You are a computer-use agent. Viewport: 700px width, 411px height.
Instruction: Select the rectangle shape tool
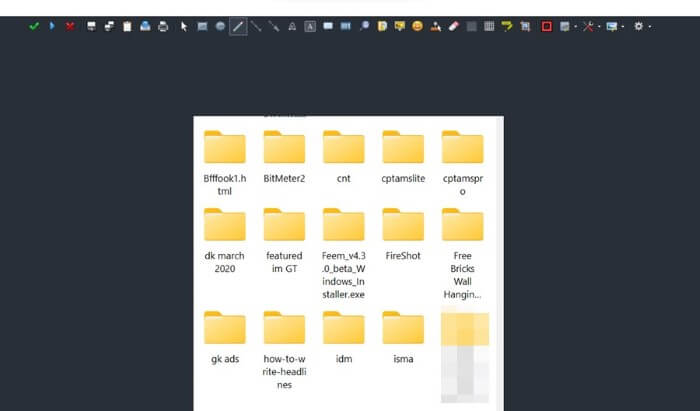[202, 26]
